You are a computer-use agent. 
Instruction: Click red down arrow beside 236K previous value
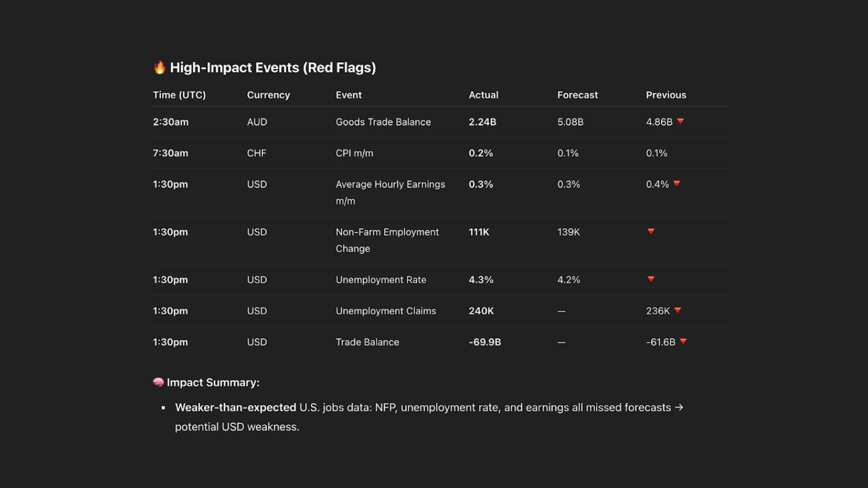click(x=678, y=311)
